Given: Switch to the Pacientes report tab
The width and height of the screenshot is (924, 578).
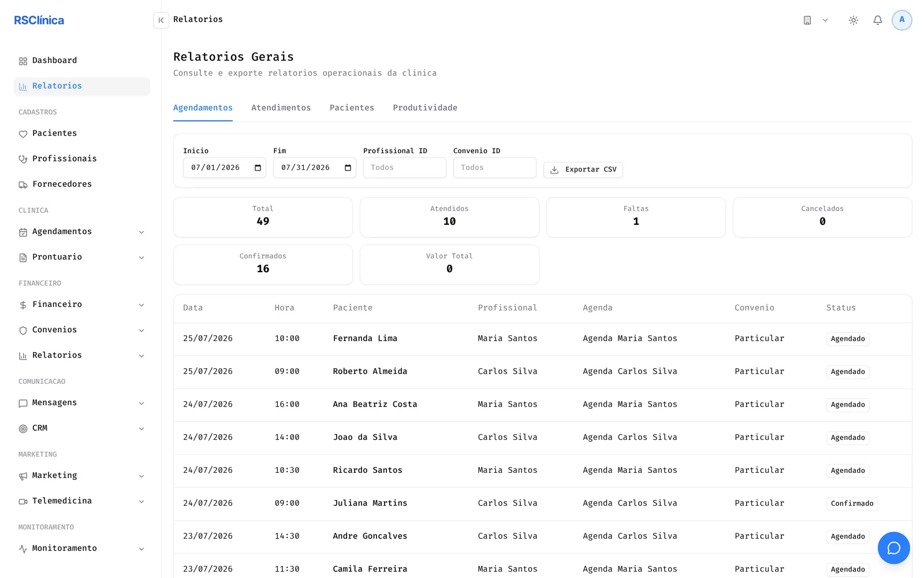Looking at the screenshot, I should pos(352,108).
